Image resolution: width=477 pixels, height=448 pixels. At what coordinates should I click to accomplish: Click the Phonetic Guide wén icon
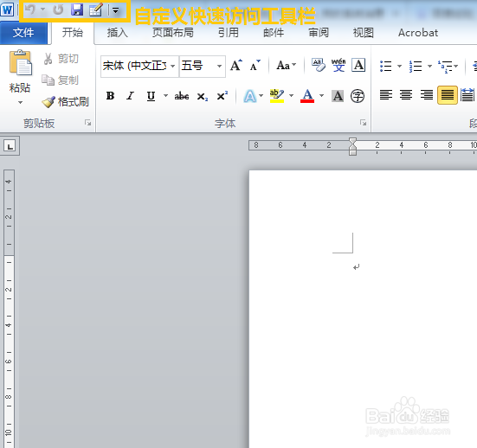point(338,65)
